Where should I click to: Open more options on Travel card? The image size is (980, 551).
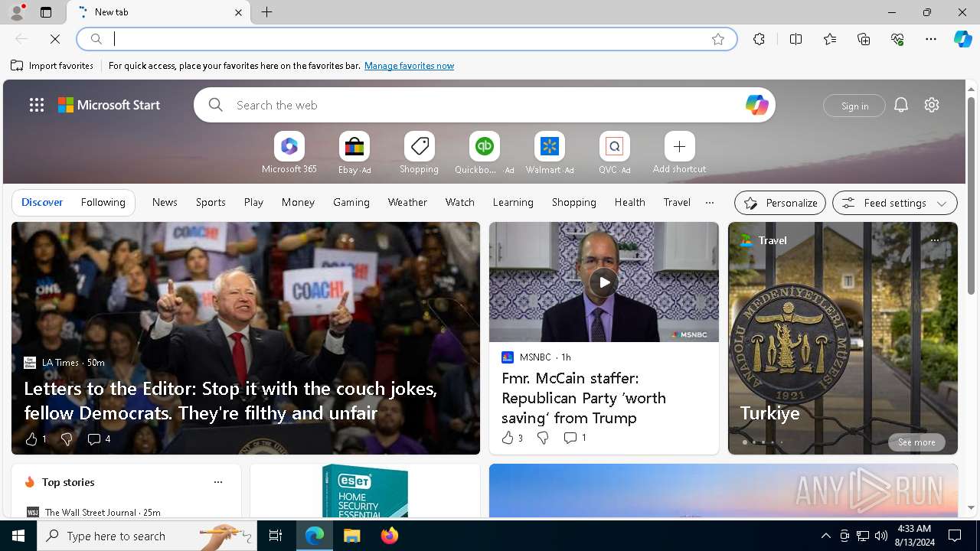pyautogui.click(x=934, y=240)
